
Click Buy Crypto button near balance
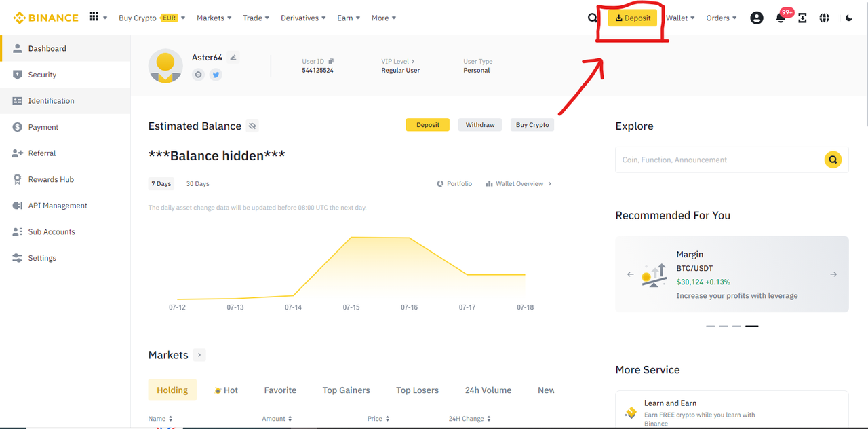[532, 125]
